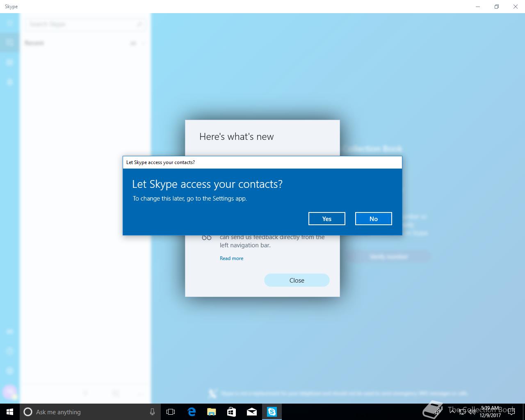Image resolution: width=525 pixels, height=420 pixels.
Task: Restore down the Skype window
Action: point(497,7)
